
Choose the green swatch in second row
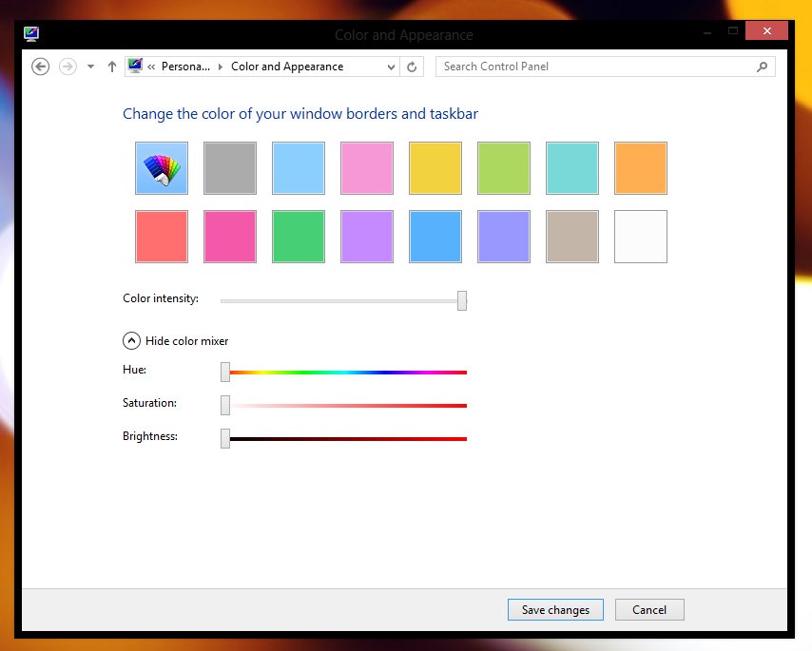tap(299, 237)
